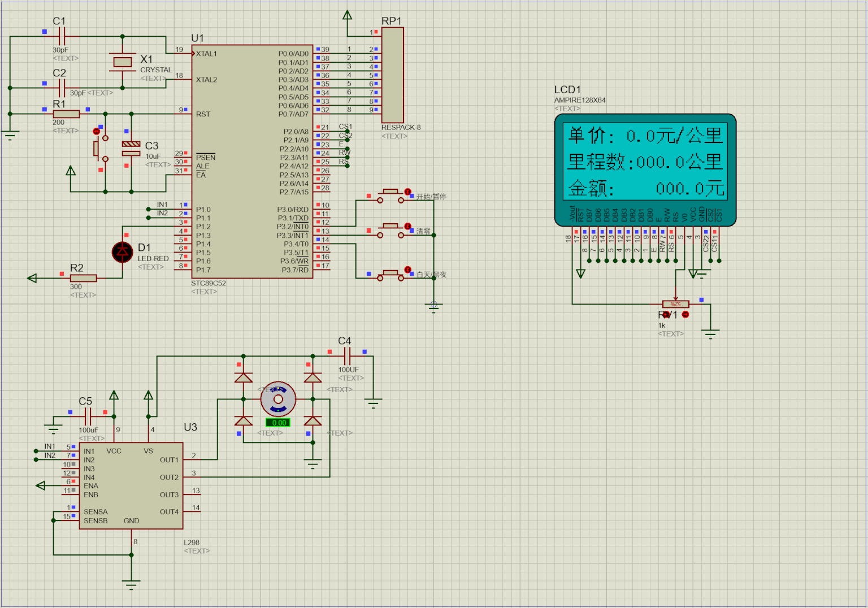Click the ground symbol under L298 GND pin
The width and height of the screenshot is (868, 608).
[x=131, y=585]
